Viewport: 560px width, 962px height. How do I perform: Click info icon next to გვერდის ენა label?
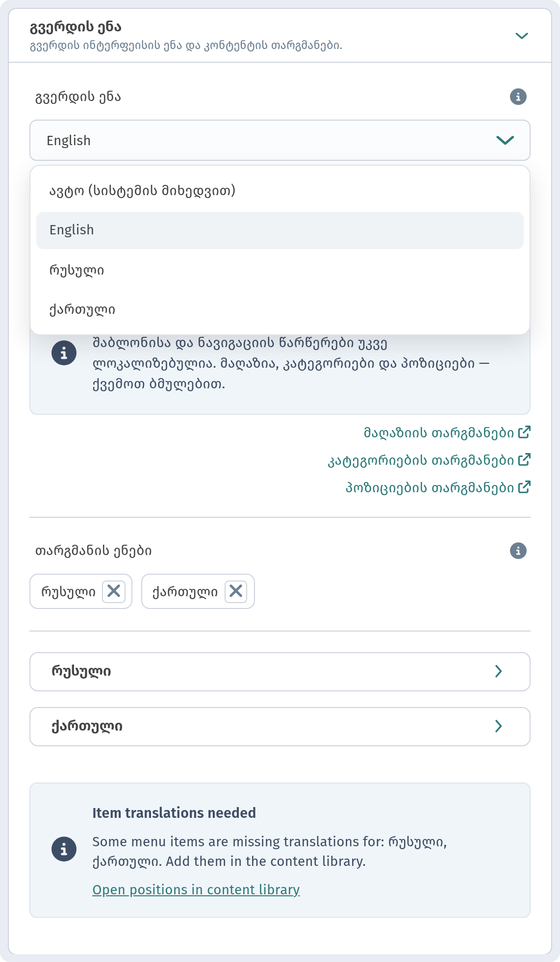(518, 97)
